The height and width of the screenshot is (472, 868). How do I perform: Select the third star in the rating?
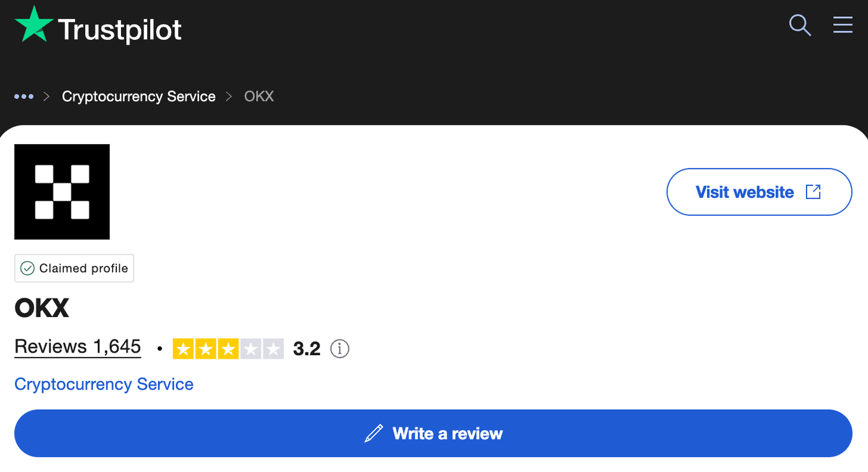click(228, 348)
